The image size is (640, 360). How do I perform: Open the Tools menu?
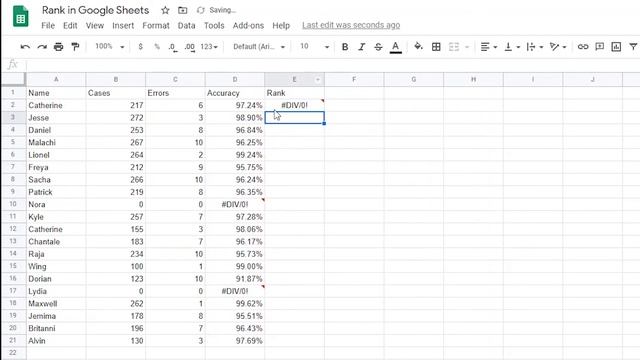pyautogui.click(x=214, y=25)
